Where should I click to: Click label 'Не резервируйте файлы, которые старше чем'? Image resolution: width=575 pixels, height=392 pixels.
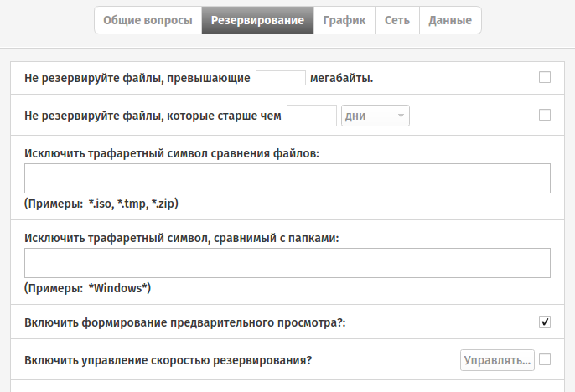(x=153, y=116)
